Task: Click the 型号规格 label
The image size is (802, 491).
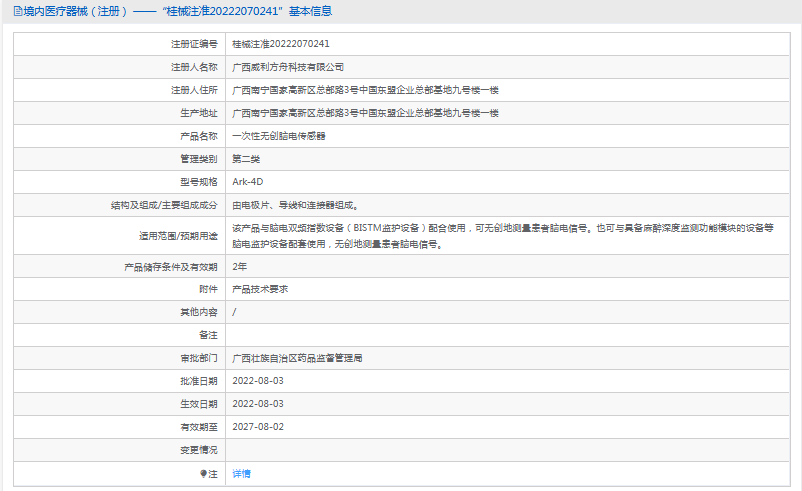Action: (199, 182)
